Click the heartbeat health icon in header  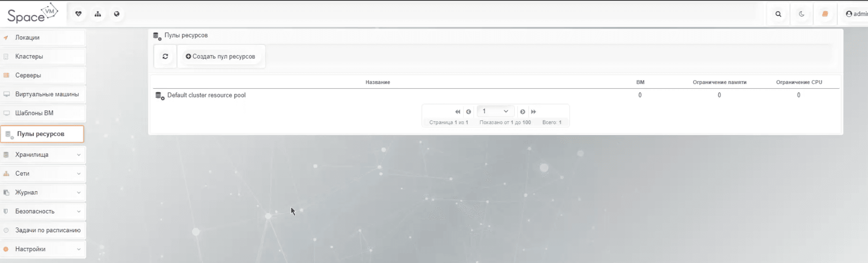tap(78, 14)
